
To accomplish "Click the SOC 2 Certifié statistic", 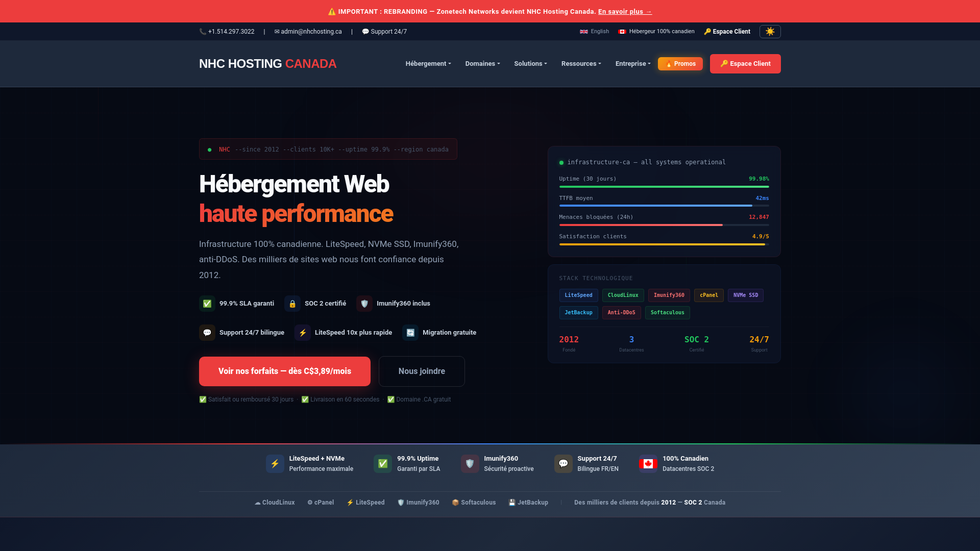I will (696, 344).
